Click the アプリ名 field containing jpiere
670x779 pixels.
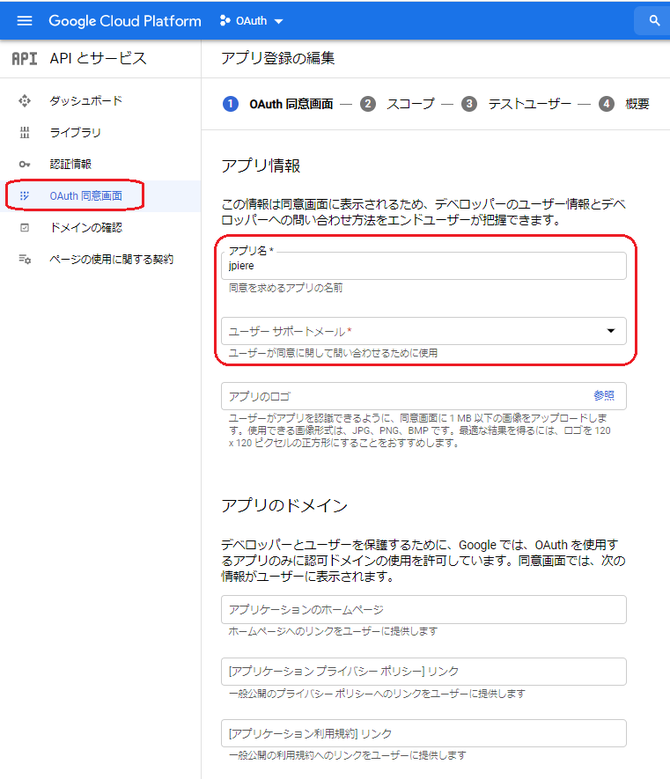click(x=424, y=266)
